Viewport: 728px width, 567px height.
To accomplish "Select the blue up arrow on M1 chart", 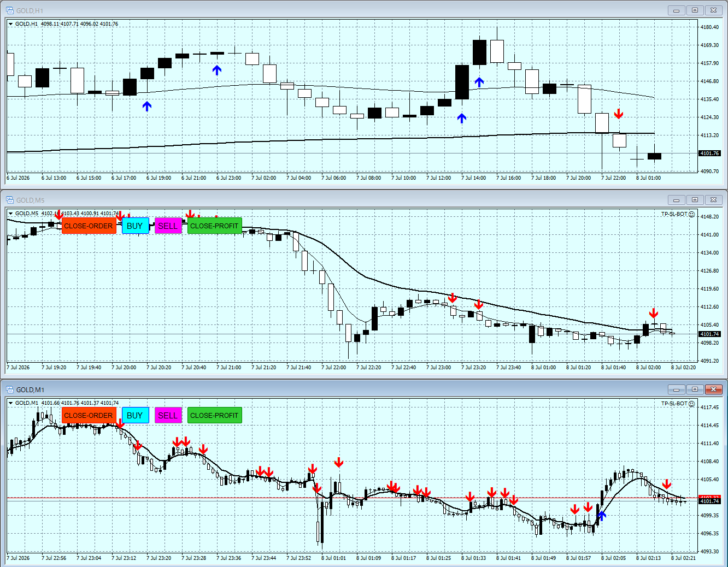I will (x=602, y=515).
